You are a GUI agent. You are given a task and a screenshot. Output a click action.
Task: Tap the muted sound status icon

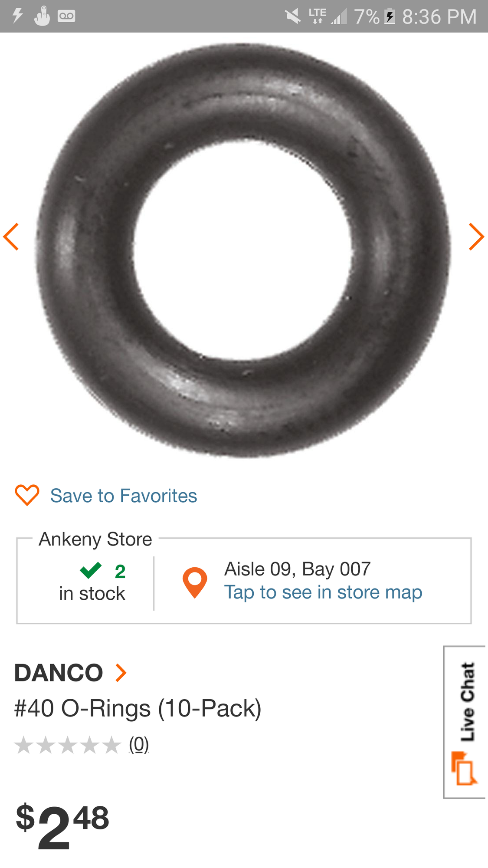293,16
